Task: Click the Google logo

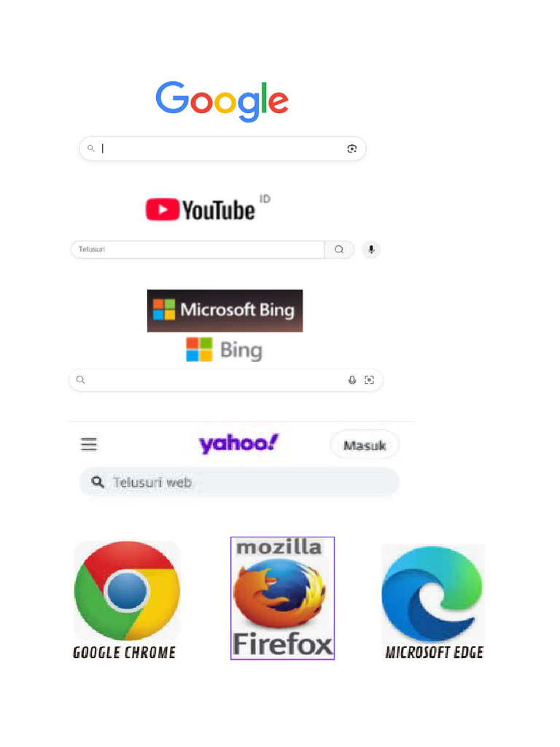Action: click(222, 101)
